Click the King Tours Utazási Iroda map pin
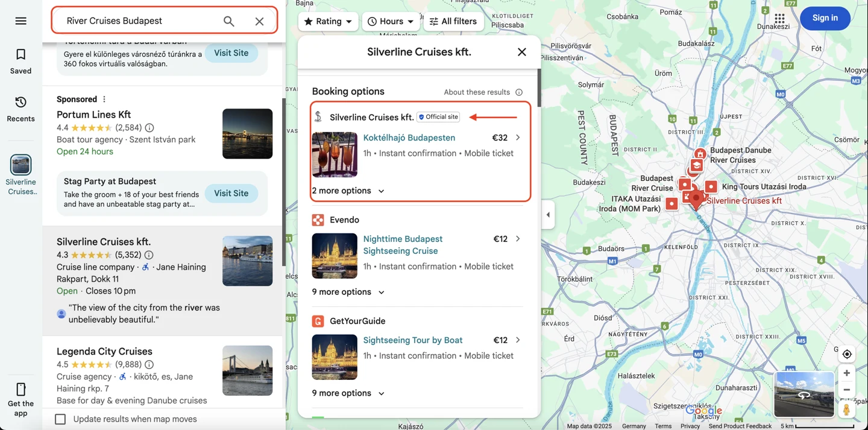 tap(711, 187)
